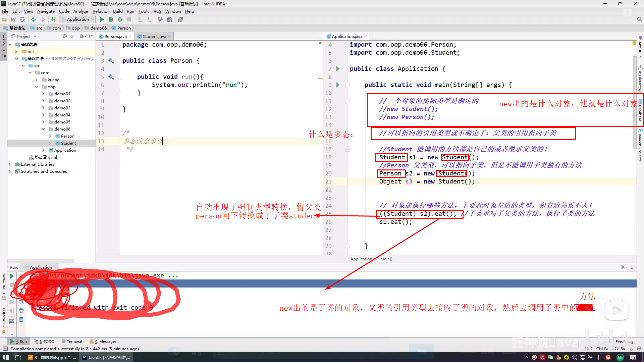Hide the Project tool window
Image resolution: width=644 pixels, height=362 pixels.
click(x=91, y=36)
